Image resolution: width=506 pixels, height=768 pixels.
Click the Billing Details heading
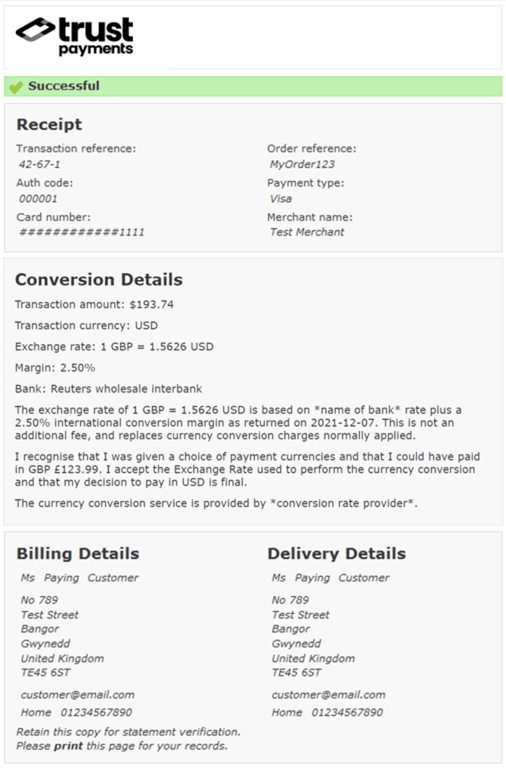click(x=78, y=553)
